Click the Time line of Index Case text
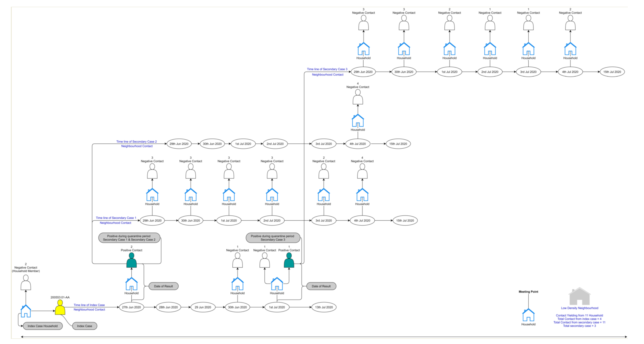 coord(89,305)
